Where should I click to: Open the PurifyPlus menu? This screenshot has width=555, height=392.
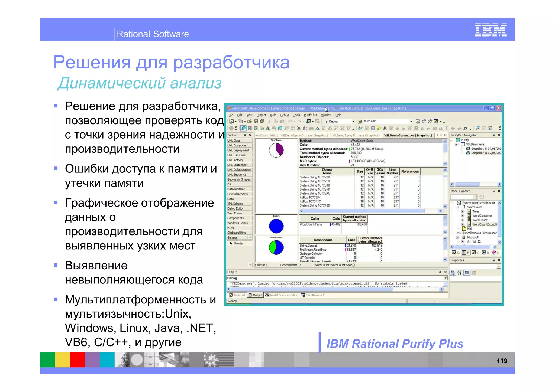click(311, 115)
